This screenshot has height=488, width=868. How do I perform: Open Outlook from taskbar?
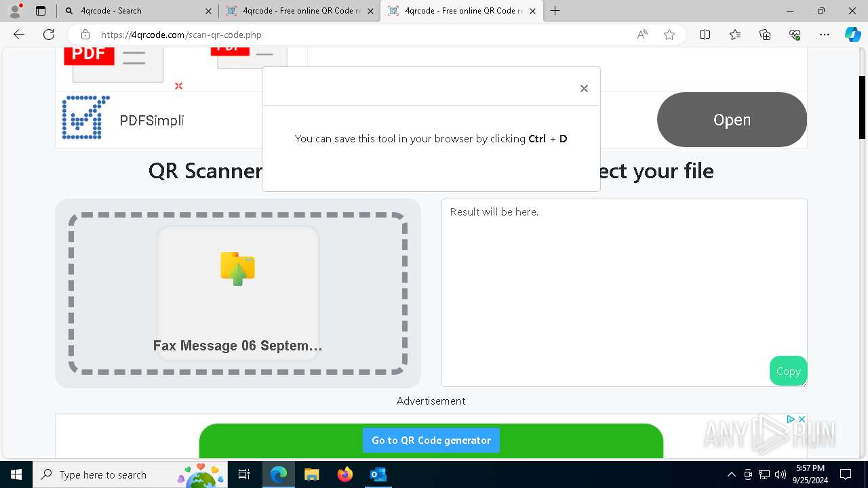378,474
